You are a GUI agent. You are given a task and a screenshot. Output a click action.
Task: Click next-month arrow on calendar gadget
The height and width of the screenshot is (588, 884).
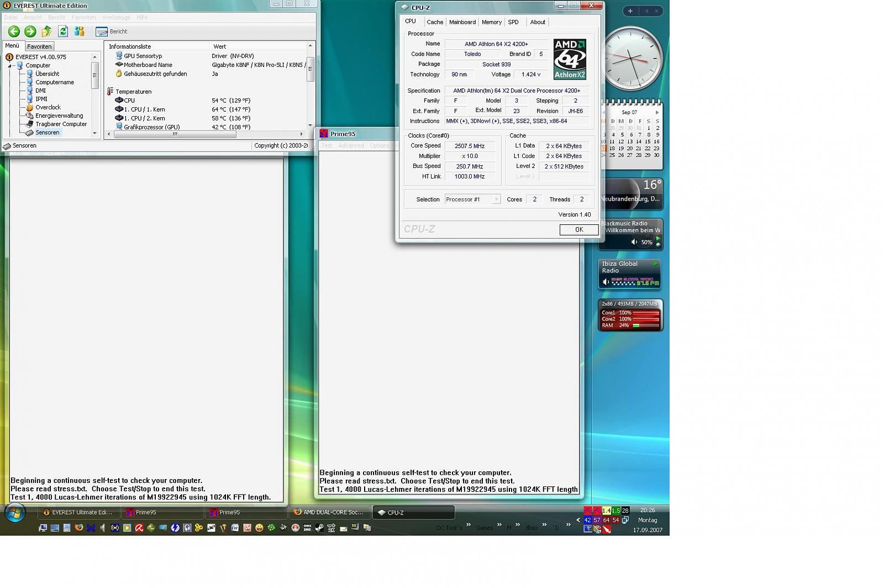pos(657,112)
